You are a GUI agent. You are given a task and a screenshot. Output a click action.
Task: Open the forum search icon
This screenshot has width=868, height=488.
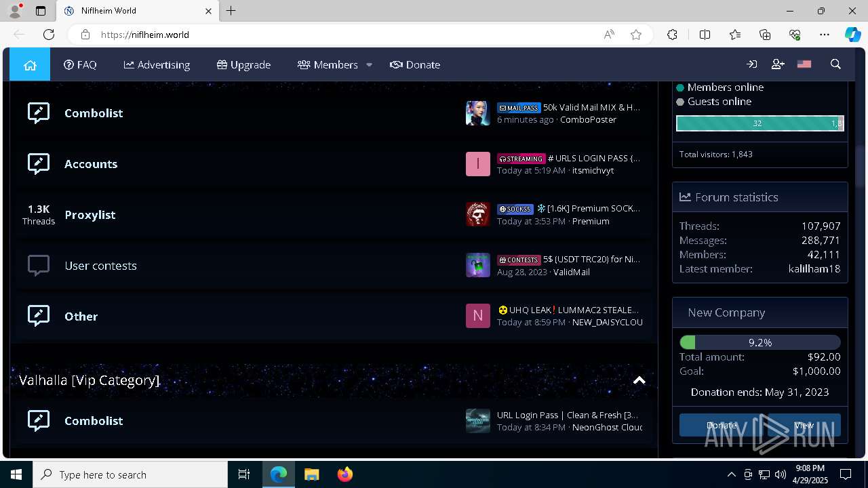coord(835,64)
